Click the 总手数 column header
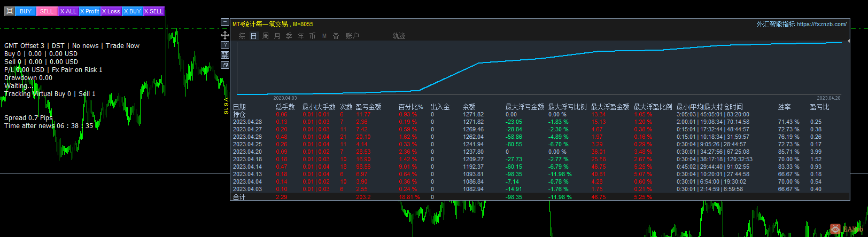 pos(285,107)
